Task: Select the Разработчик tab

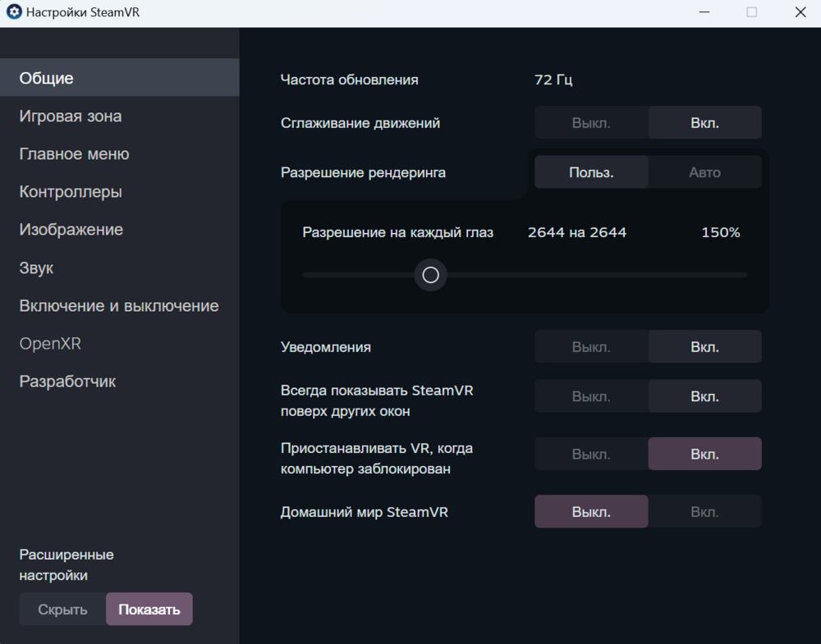Action: click(x=67, y=381)
